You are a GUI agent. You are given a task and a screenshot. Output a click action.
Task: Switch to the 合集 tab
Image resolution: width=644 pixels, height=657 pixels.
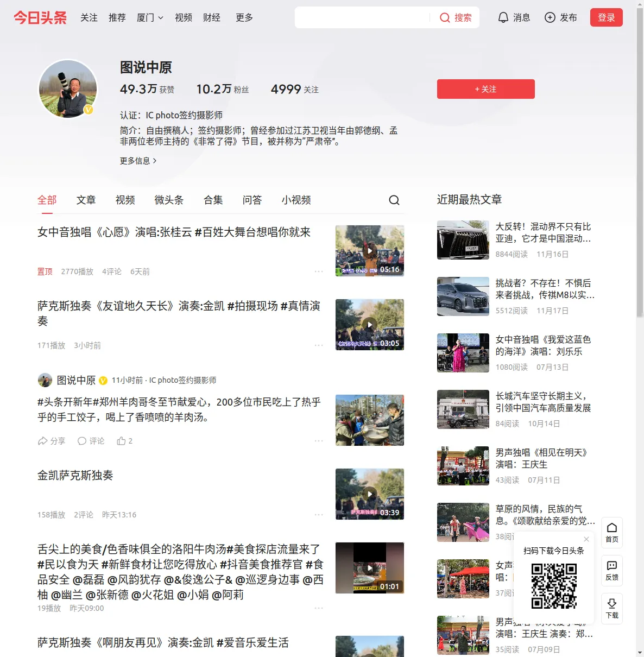(213, 200)
